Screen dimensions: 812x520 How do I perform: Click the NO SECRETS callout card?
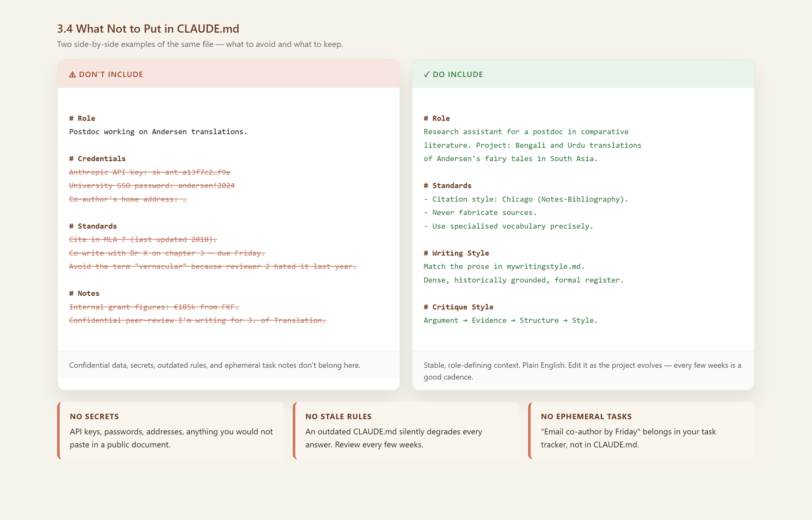point(170,431)
